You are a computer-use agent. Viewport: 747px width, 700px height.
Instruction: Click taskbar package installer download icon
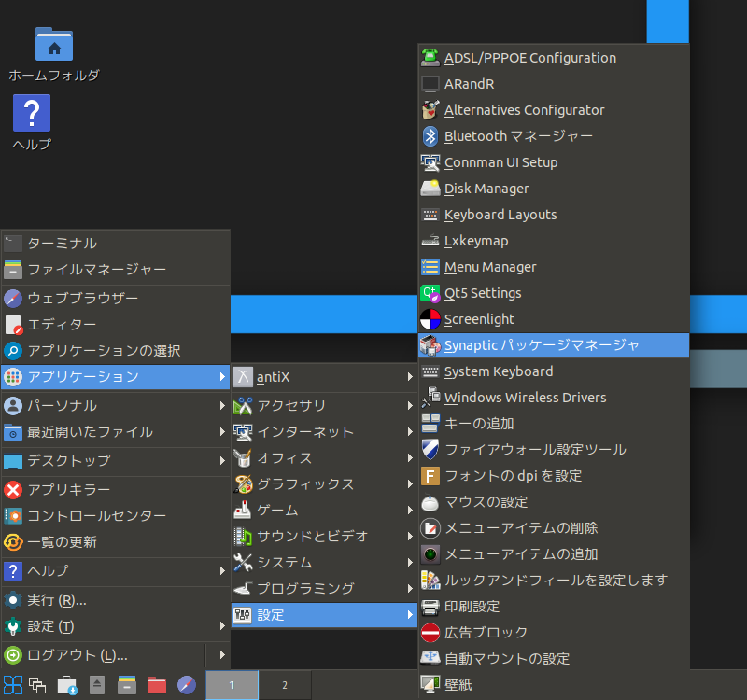point(67,685)
